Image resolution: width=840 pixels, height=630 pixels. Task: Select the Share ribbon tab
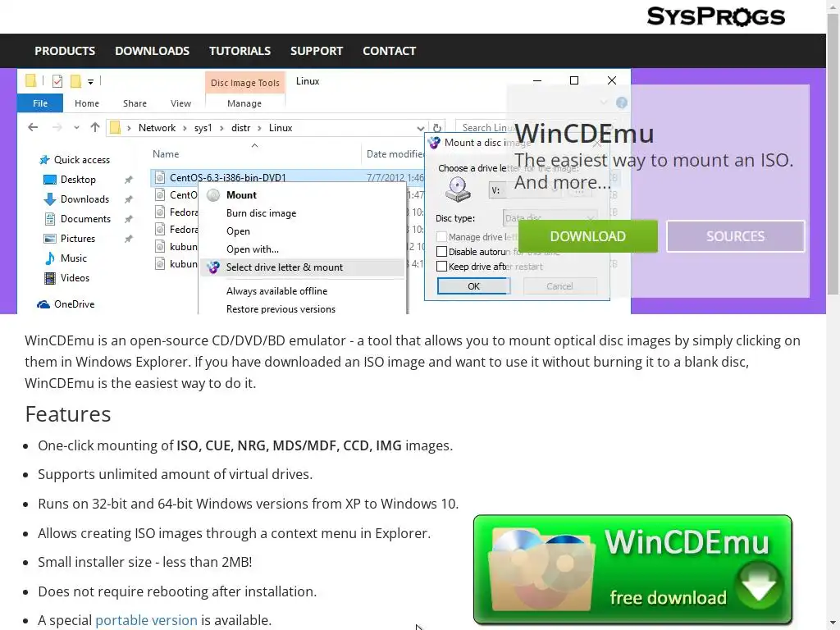135,103
